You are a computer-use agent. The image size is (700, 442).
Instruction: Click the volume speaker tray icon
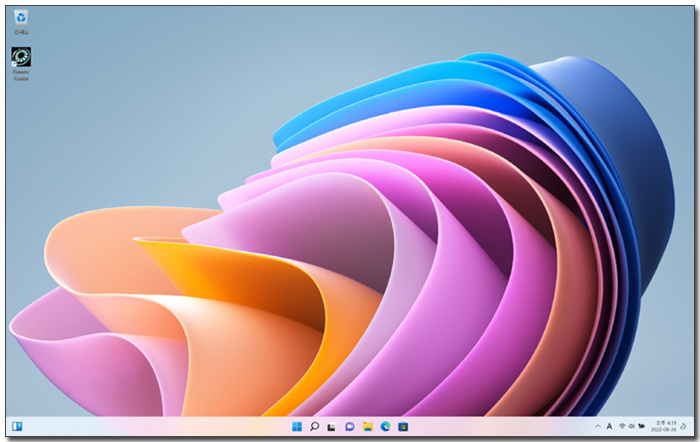(632, 427)
